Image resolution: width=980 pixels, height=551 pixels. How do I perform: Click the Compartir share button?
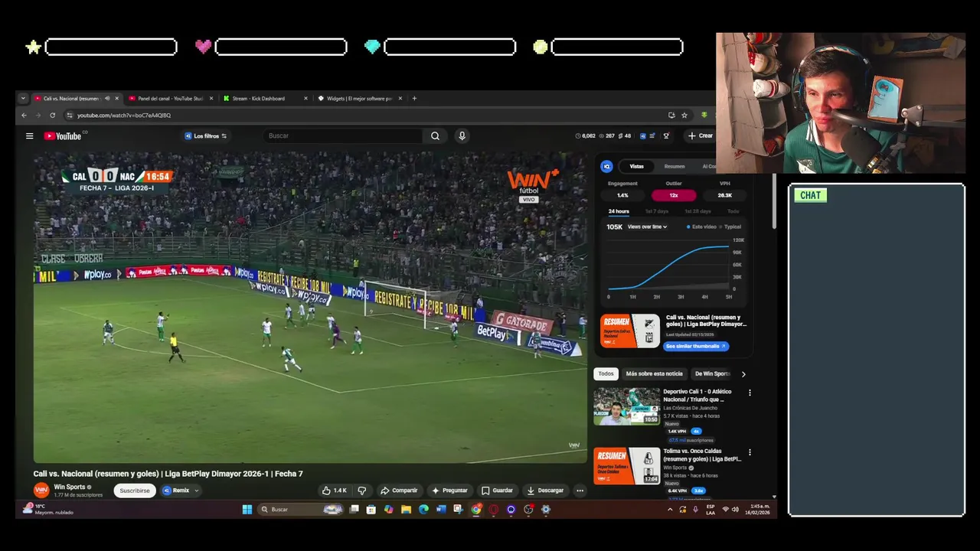pos(399,491)
